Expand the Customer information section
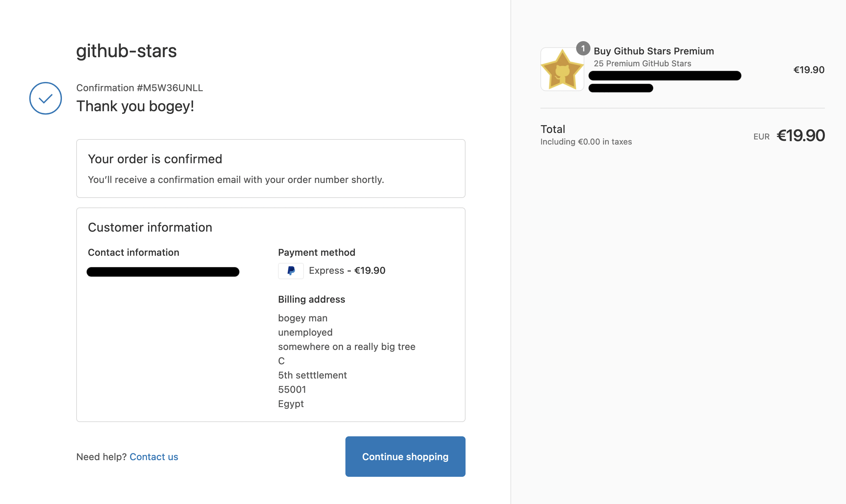The height and width of the screenshot is (504, 846). [150, 227]
